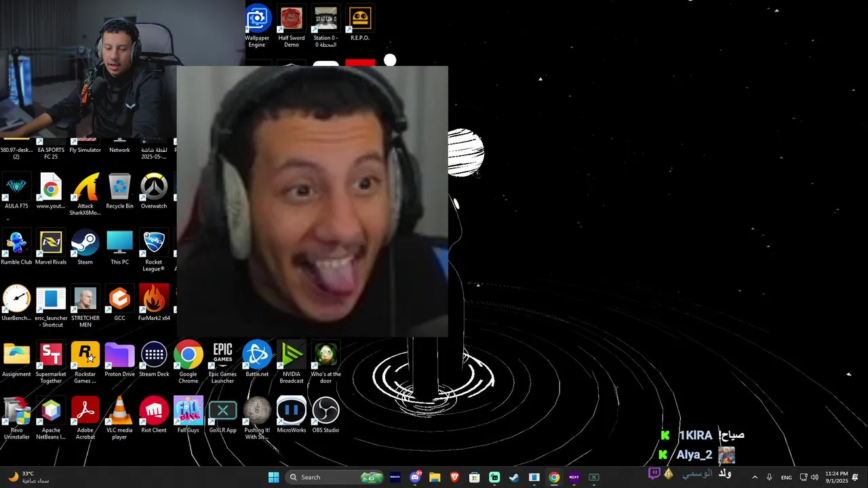Open ersc_launcher shortcut icon

point(51,307)
